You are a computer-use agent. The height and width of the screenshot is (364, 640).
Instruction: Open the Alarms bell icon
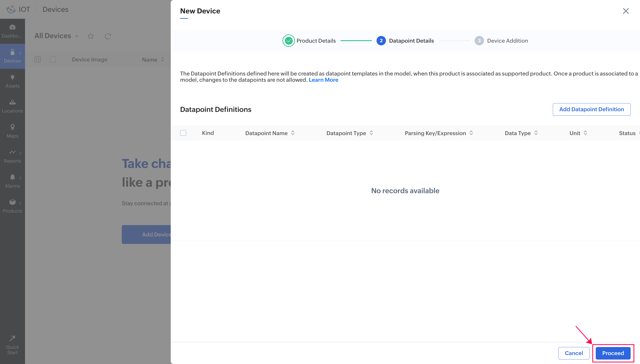pyautogui.click(x=12, y=177)
